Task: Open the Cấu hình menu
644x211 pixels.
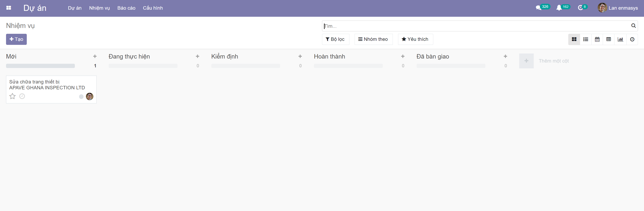Action: coord(153,8)
